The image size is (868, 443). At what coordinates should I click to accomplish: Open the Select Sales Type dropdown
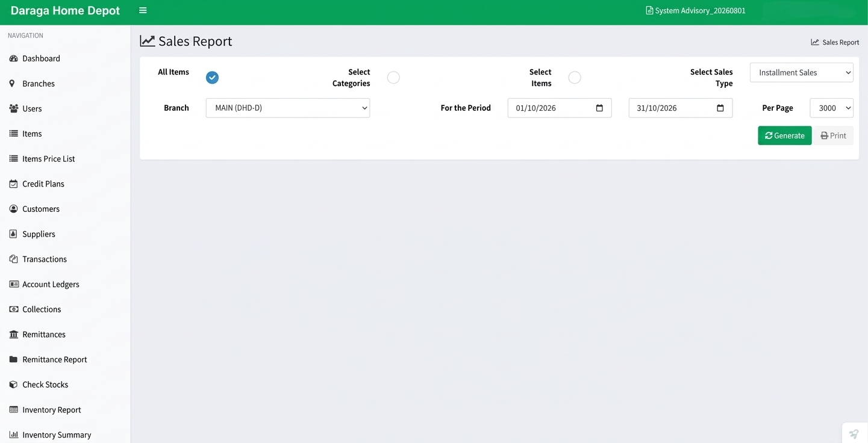click(x=802, y=72)
